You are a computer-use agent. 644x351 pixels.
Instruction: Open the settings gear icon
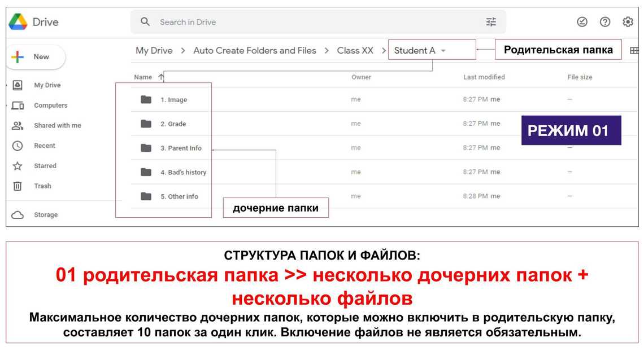pos(628,22)
